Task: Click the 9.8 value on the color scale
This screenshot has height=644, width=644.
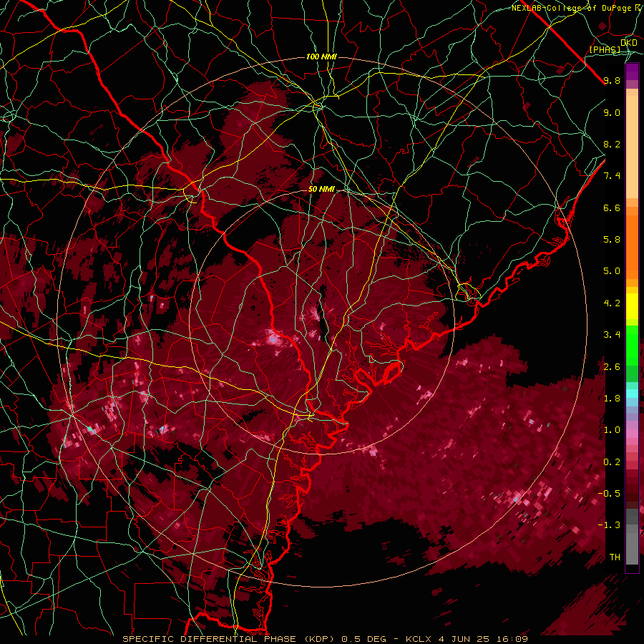Action: click(x=612, y=80)
